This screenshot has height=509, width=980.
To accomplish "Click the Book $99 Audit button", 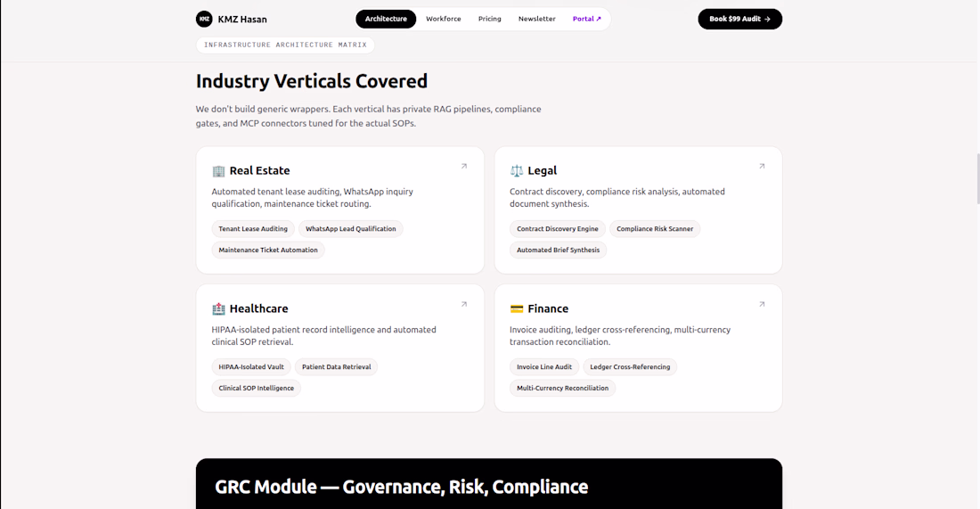I will 740,19.
